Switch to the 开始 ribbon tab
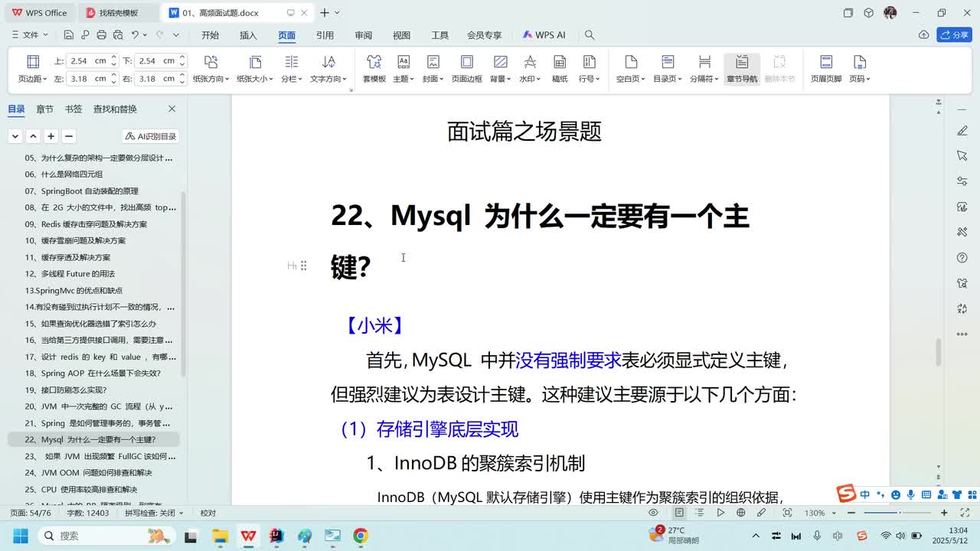Image resolution: width=980 pixels, height=551 pixels. [210, 35]
